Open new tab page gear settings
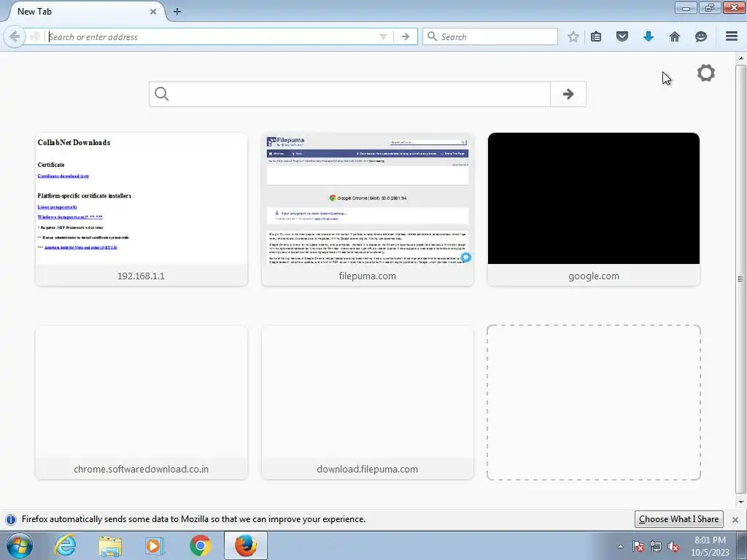The image size is (747, 560). point(706,73)
